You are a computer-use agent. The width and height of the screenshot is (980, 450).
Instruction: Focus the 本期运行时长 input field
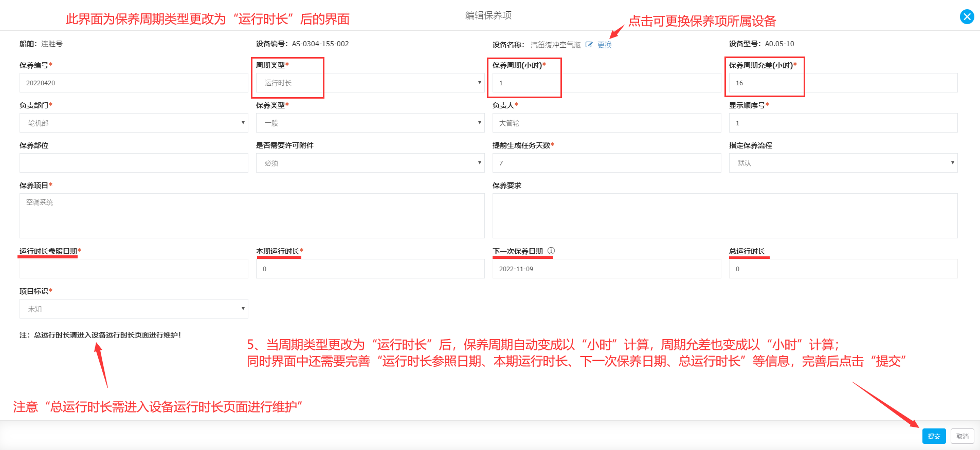click(370, 269)
